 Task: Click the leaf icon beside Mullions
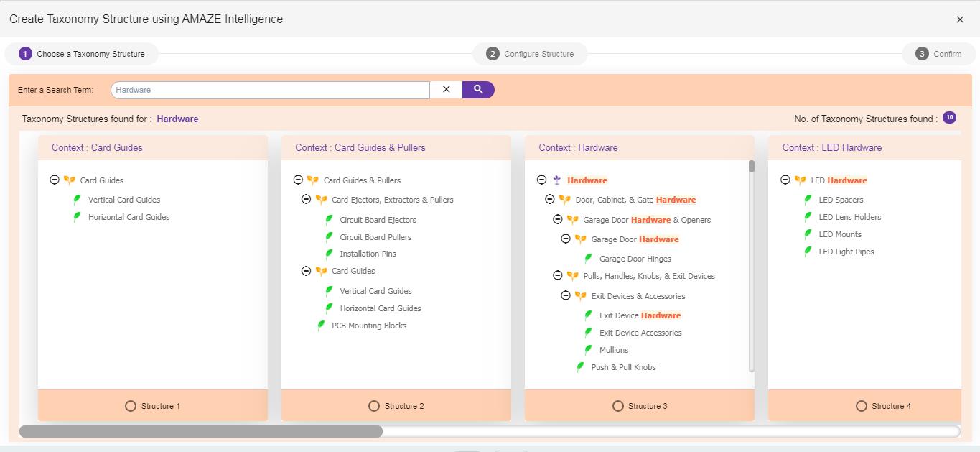589,350
